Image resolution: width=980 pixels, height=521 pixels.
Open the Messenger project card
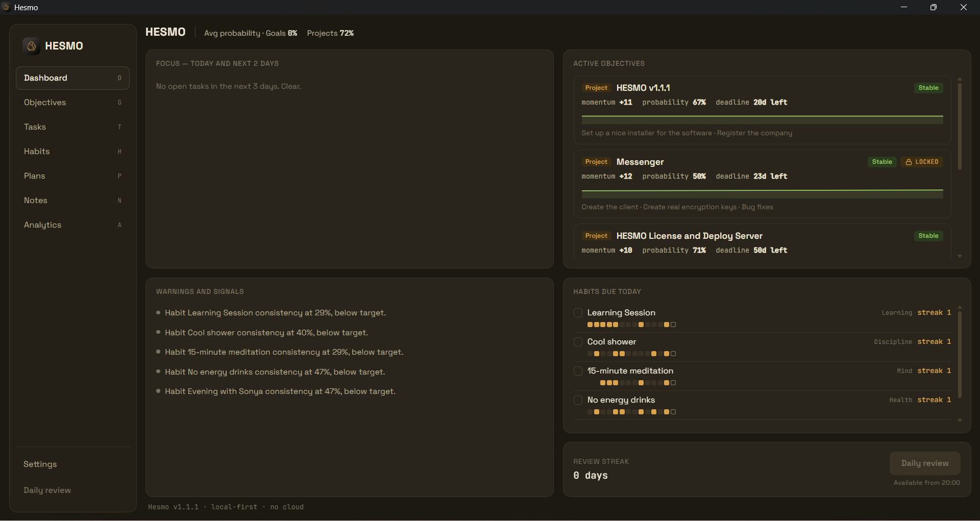(762, 184)
